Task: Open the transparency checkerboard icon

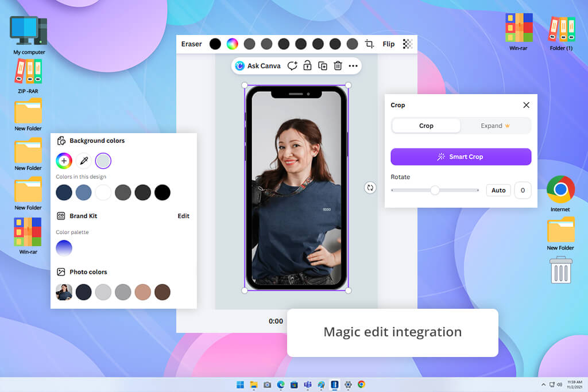Action: (408, 44)
